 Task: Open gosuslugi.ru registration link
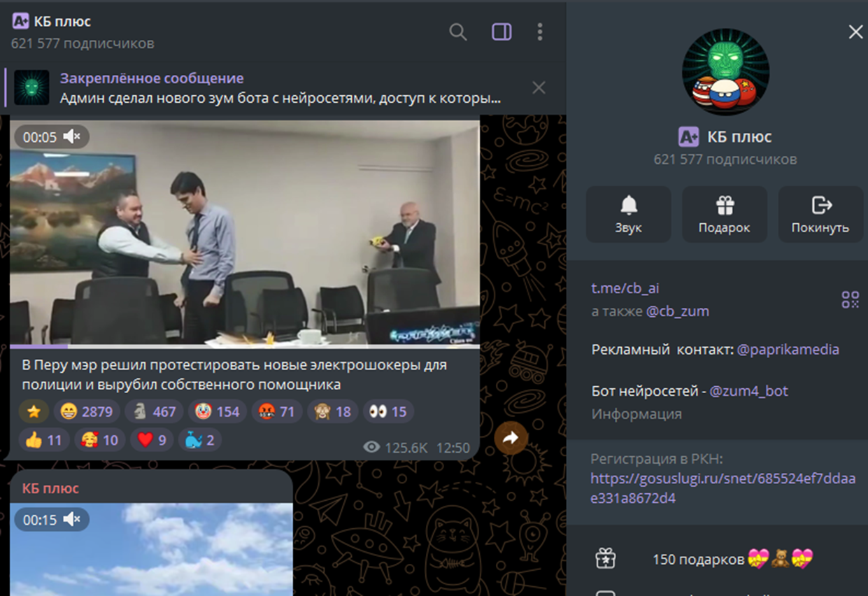point(723,488)
